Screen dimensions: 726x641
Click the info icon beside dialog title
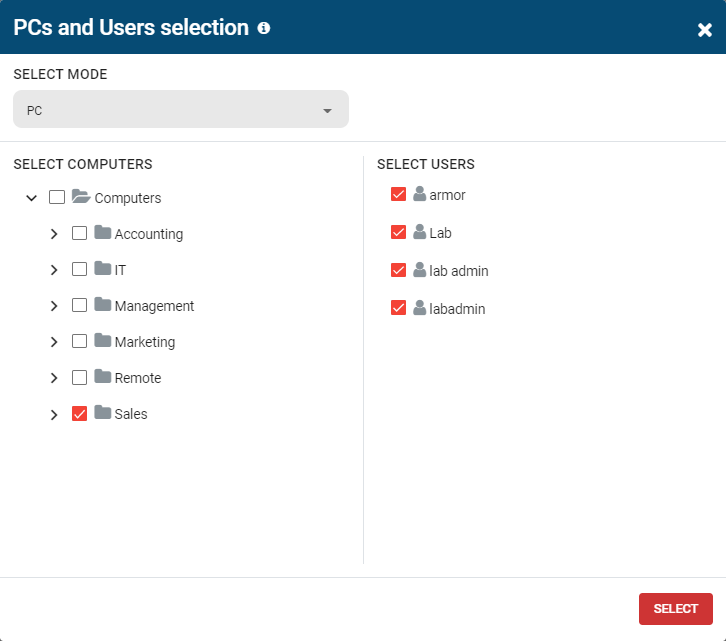263,28
